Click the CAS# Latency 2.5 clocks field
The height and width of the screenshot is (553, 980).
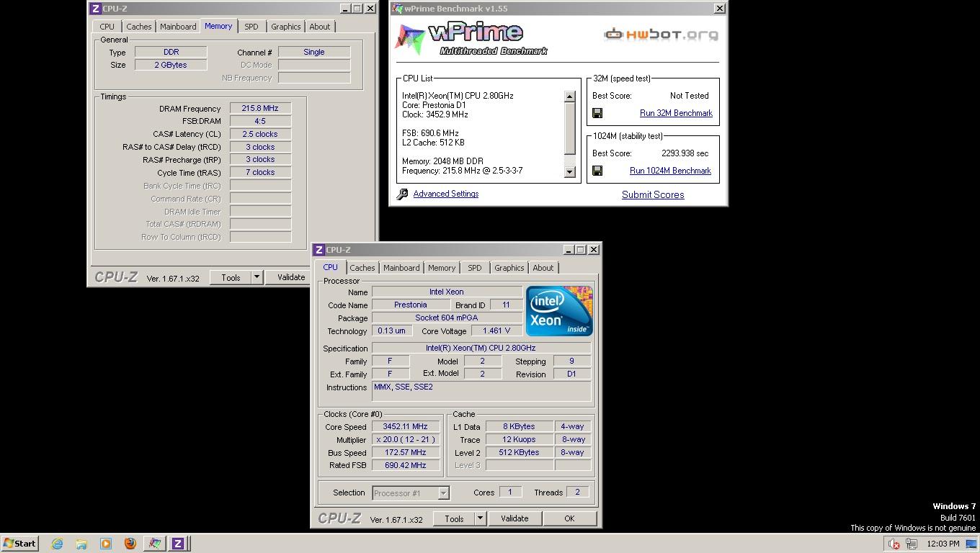tap(260, 134)
